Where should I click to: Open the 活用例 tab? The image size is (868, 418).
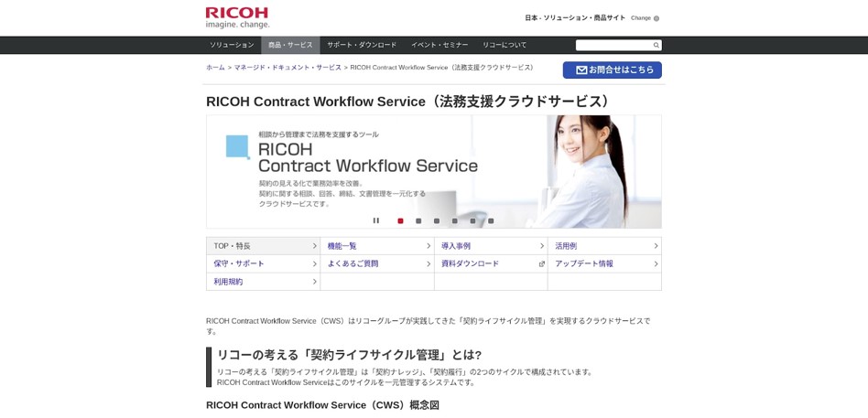pyautogui.click(x=604, y=246)
